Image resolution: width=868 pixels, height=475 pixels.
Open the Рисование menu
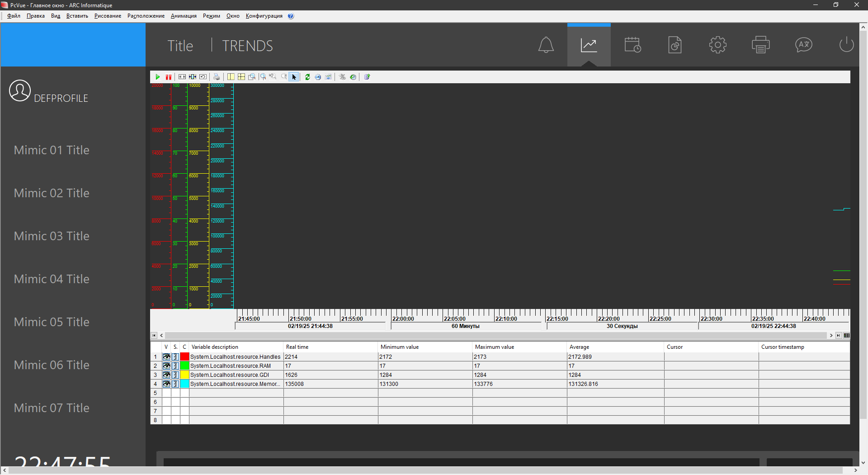click(x=108, y=16)
